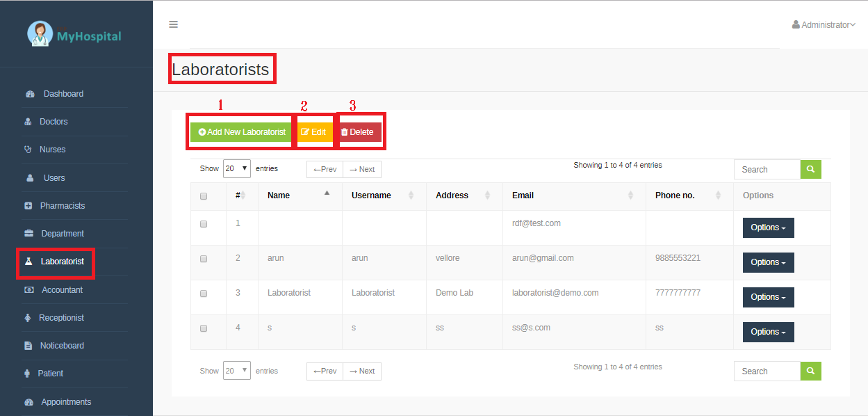The image size is (868, 416).
Task: Click the bottom Next pagination button
Action: [x=362, y=371]
